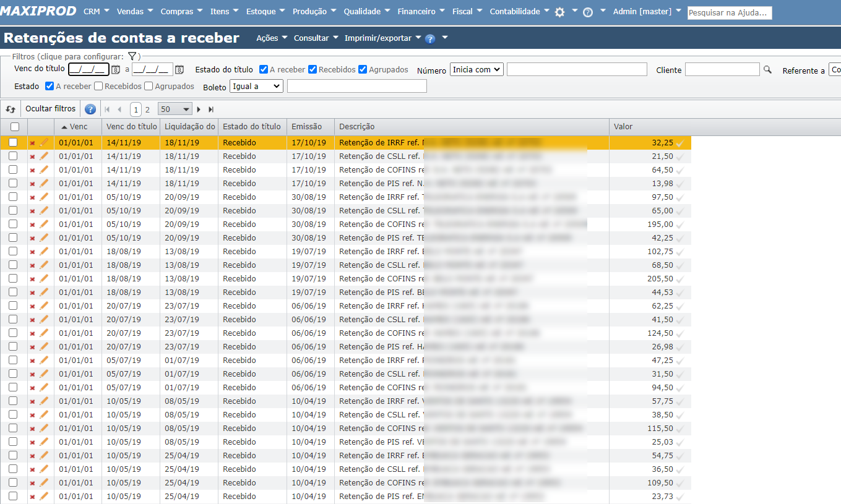Open the Consultar menu

(316, 38)
